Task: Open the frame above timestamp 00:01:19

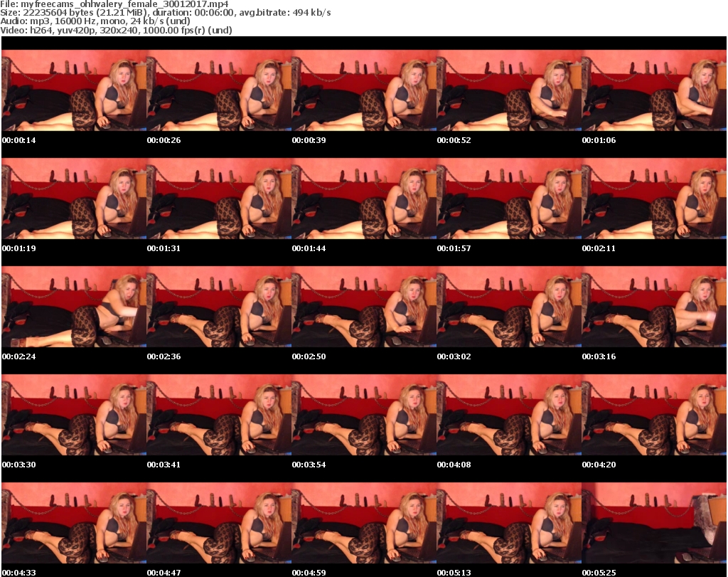Action: click(x=74, y=198)
